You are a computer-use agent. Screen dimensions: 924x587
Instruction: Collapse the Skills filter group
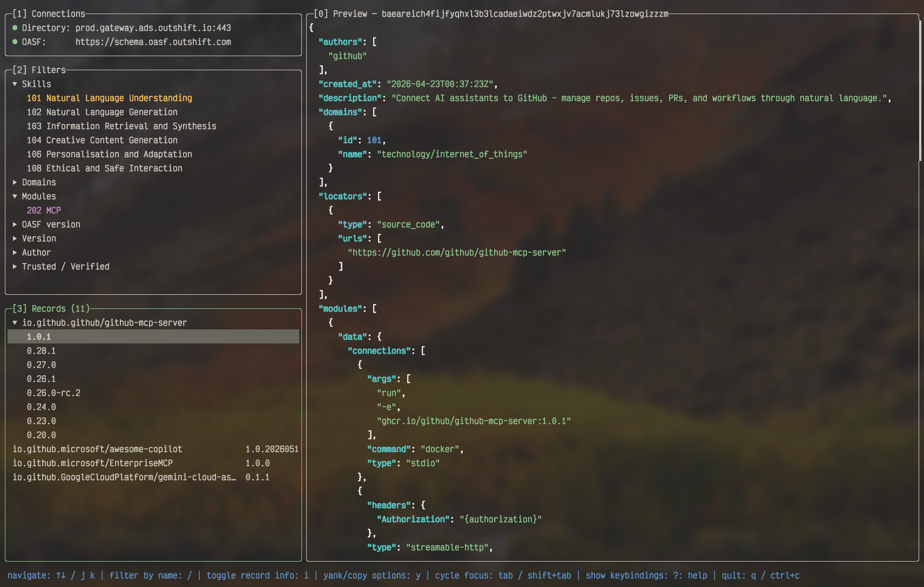point(15,84)
